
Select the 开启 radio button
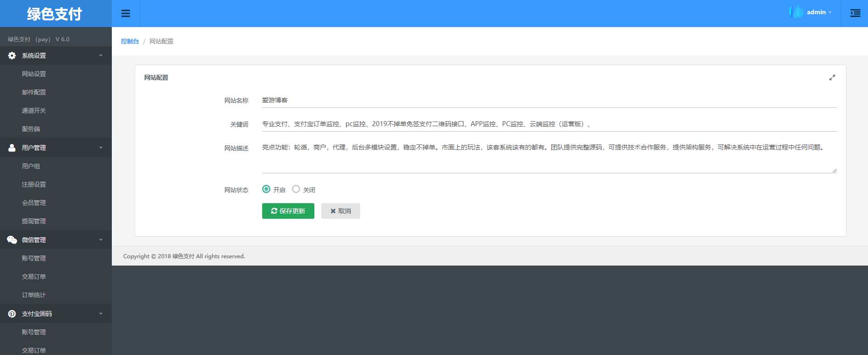(x=266, y=189)
